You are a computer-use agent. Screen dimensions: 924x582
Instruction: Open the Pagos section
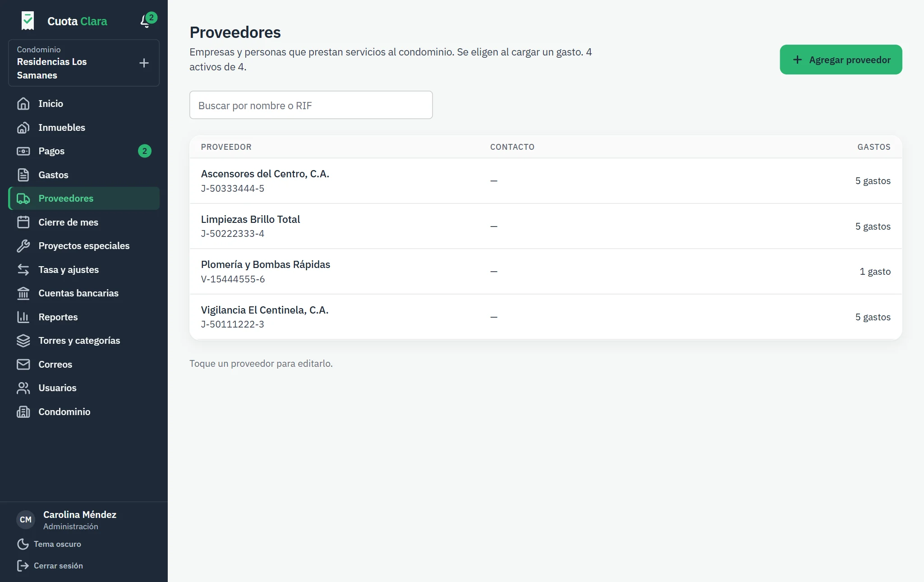[x=84, y=151]
